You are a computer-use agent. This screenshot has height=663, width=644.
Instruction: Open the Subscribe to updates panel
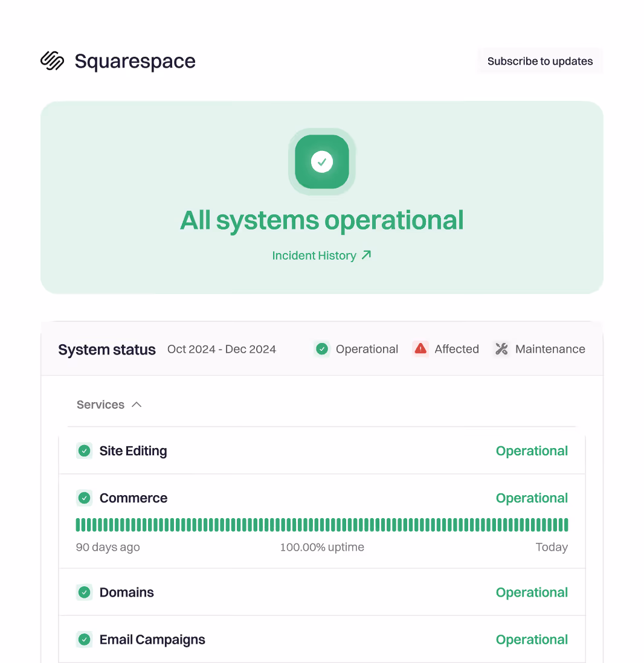[540, 60]
